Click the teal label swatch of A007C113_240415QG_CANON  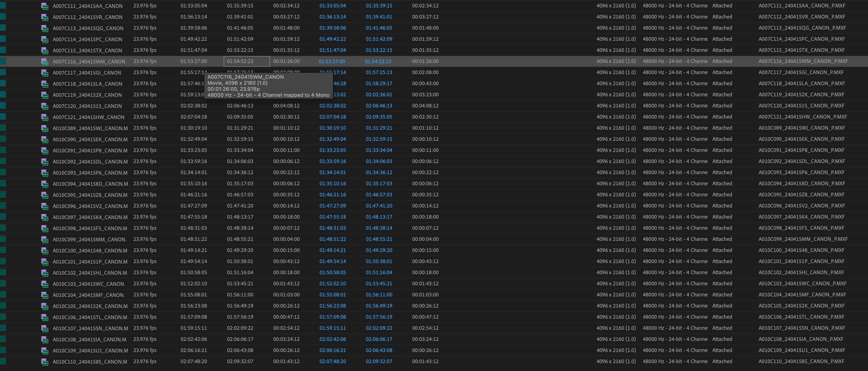pyautogui.click(x=3, y=28)
